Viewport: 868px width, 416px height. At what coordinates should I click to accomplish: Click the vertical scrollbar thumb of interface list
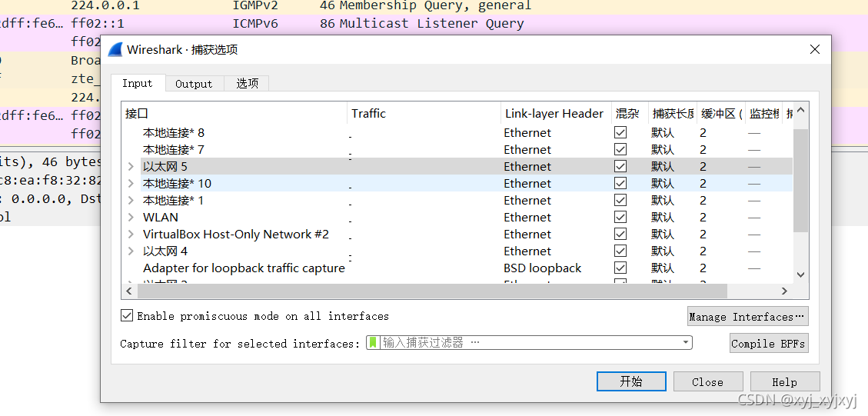tap(800, 180)
